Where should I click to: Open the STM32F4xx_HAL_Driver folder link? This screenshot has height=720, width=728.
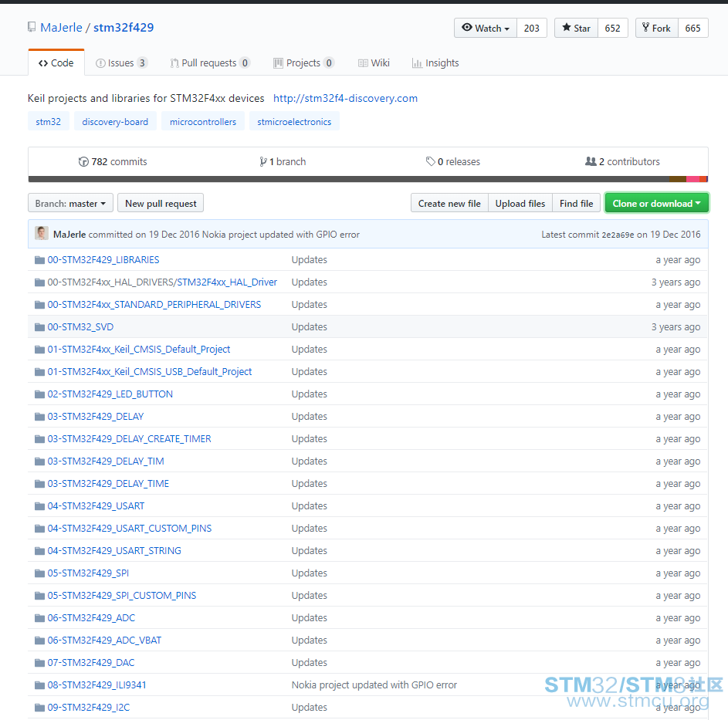coord(227,282)
